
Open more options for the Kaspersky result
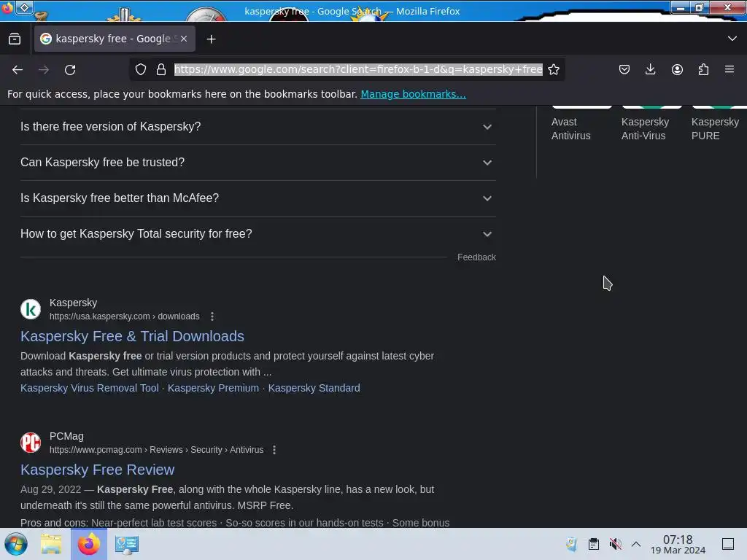212,316
